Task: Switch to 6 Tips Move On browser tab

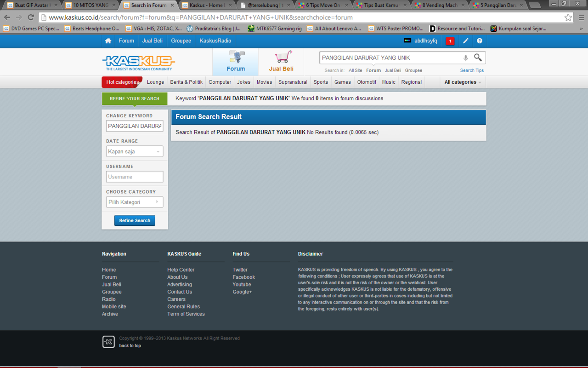Action: pyautogui.click(x=323, y=6)
